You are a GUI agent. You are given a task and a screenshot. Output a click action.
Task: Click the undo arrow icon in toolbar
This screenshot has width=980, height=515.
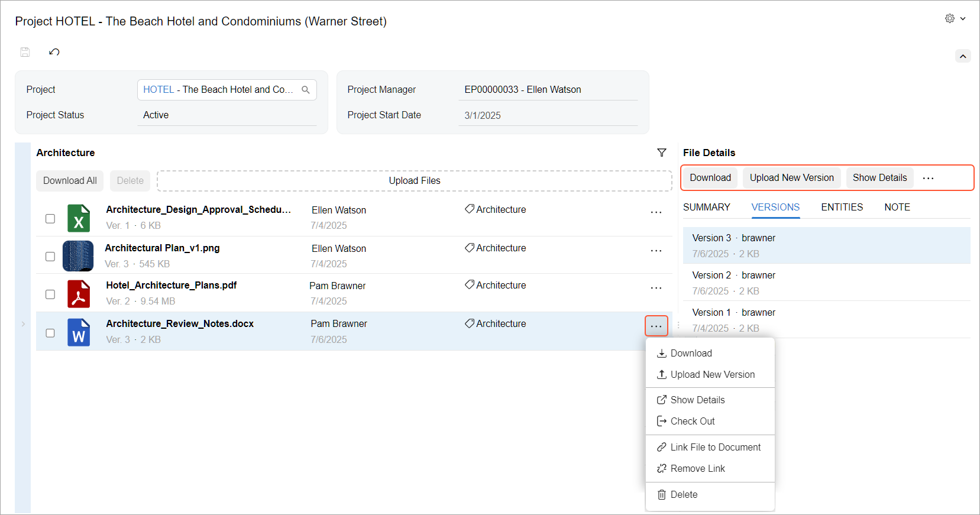[54, 52]
